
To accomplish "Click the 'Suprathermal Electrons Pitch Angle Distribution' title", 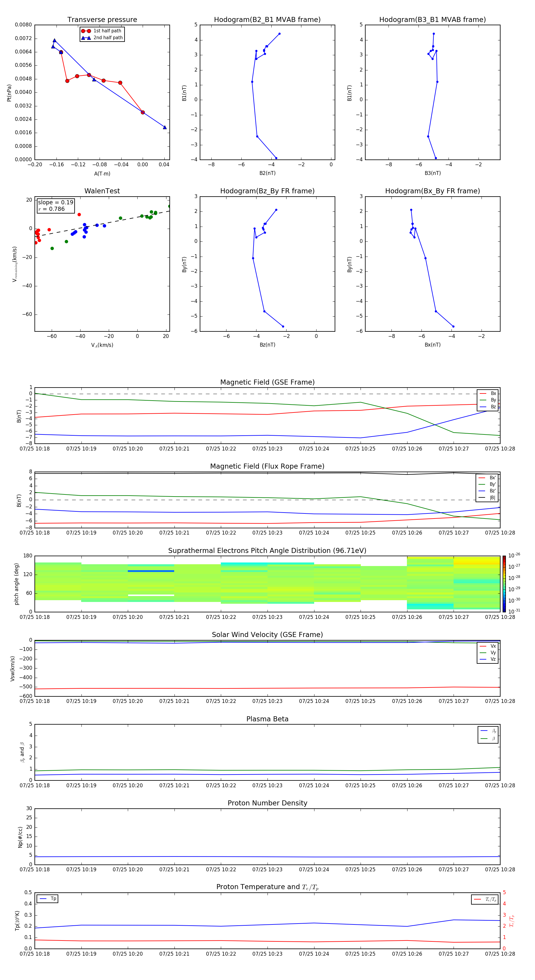I will 267,551.
